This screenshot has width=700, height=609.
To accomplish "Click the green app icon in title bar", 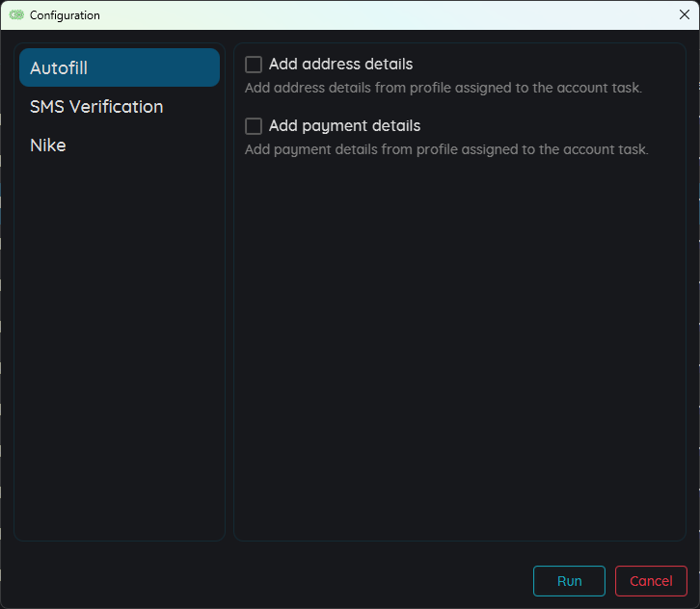I will (16, 15).
